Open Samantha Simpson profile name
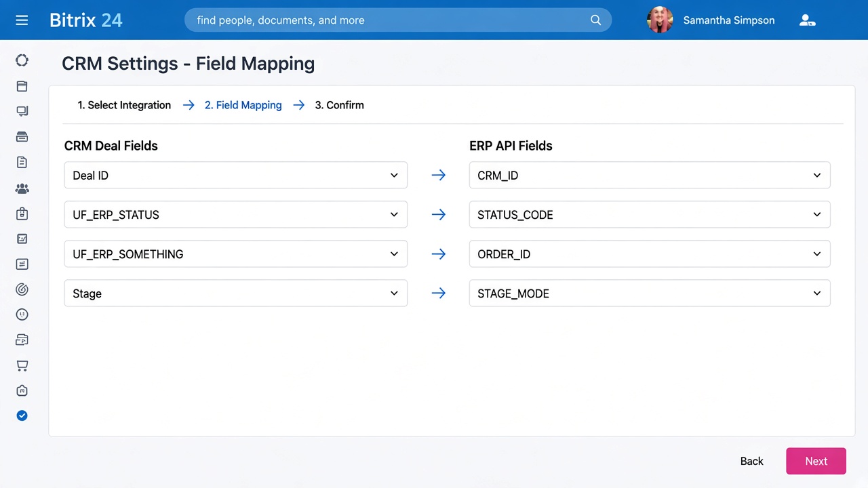This screenshot has height=488, width=868. pyautogui.click(x=729, y=20)
